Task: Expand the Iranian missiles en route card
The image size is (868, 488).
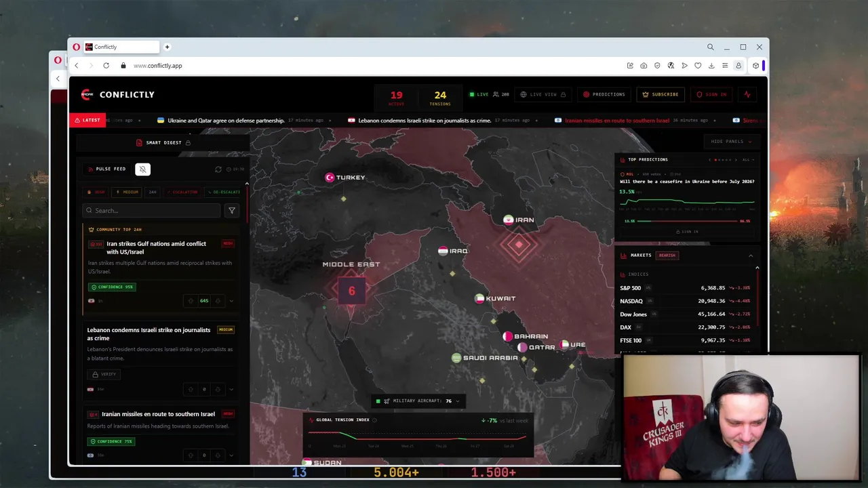Action: tap(231, 455)
